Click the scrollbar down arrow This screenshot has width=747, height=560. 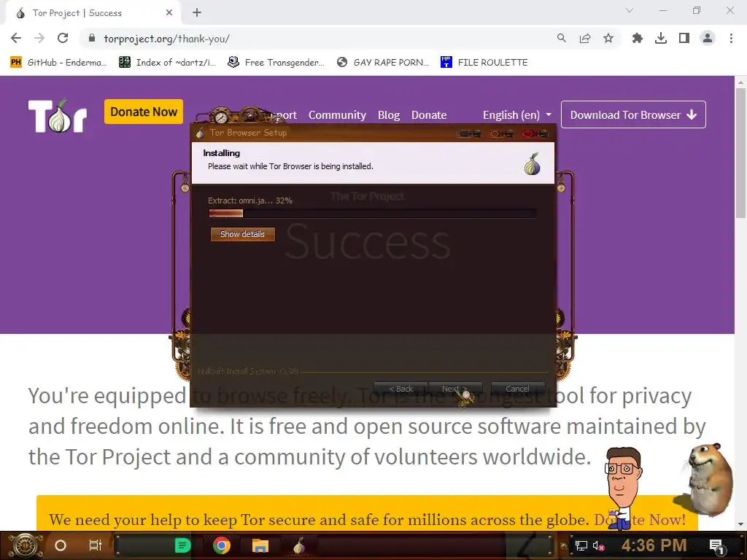coord(740,524)
